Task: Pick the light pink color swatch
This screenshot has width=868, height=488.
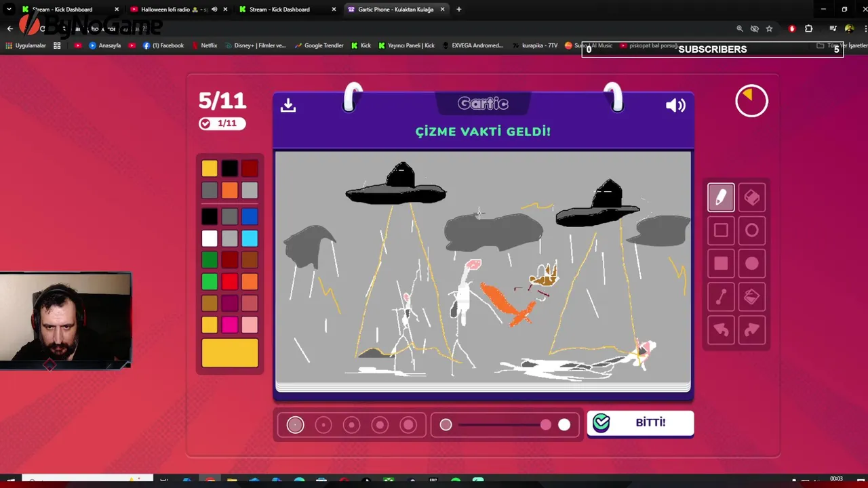Action: pyautogui.click(x=250, y=325)
